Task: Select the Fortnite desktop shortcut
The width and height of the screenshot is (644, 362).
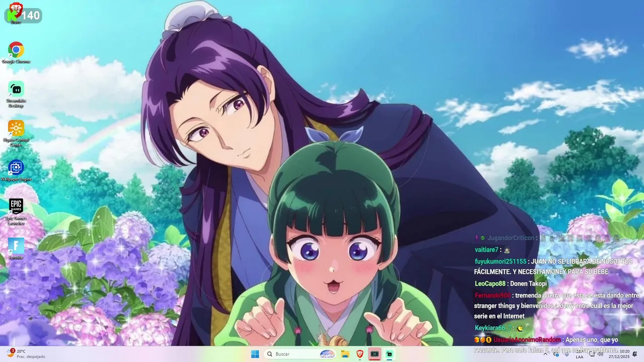Action: point(16,249)
